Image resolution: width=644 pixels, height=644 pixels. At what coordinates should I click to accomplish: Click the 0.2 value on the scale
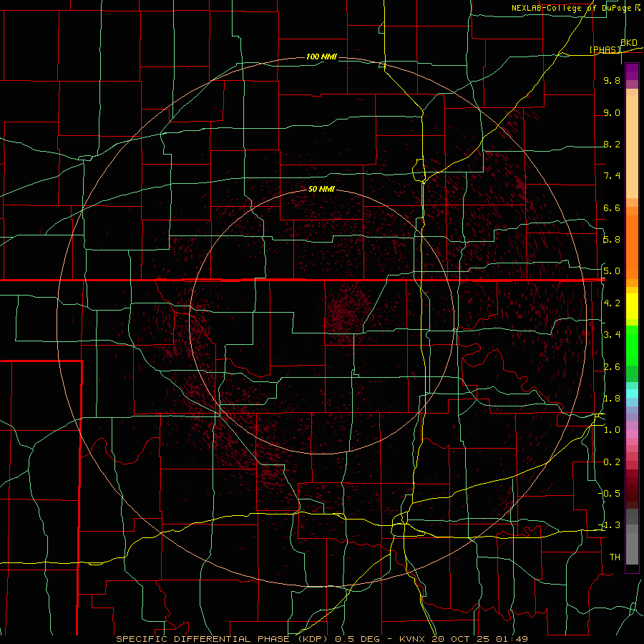(x=612, y=462)
